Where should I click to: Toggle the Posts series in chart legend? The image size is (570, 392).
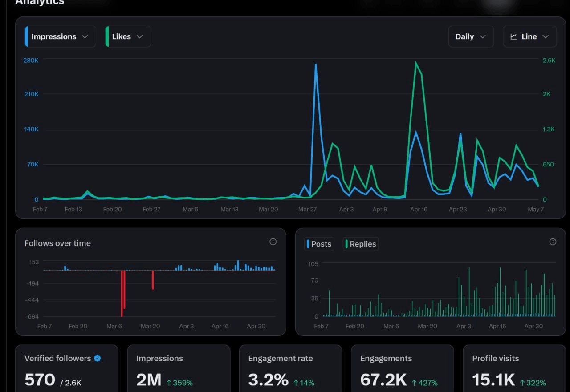click(319, 244)
